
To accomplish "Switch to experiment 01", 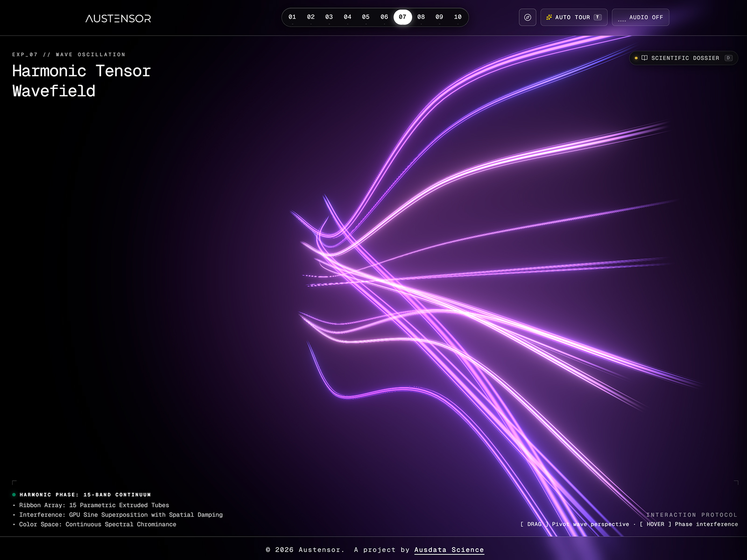I will [292, 17].
